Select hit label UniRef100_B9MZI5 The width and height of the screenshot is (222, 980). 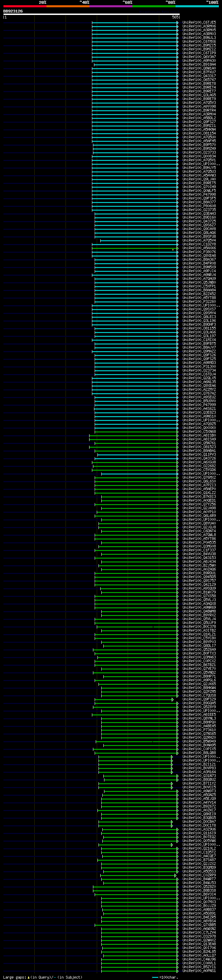coord(199,45)
